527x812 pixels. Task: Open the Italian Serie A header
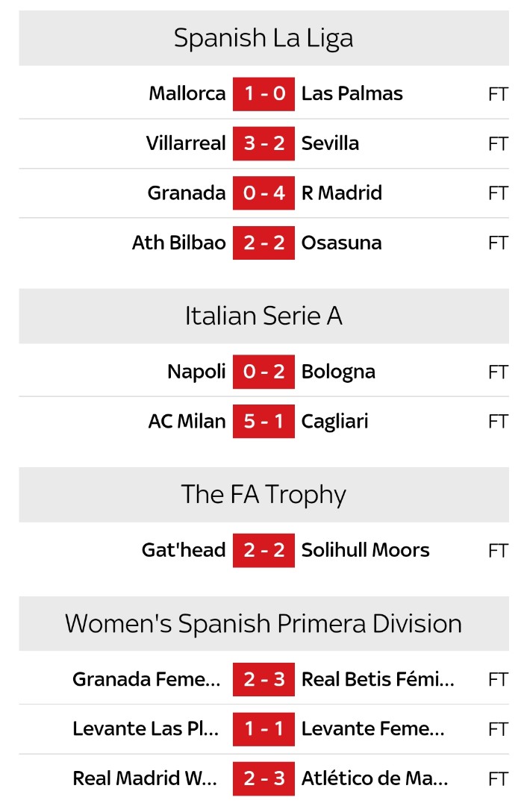pyautogui.click(x=263, y=316)
